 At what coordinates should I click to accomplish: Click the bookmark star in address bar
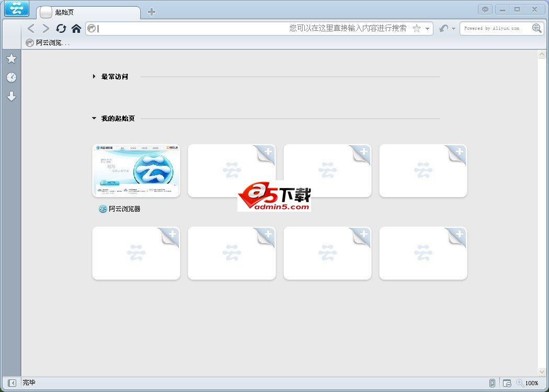pos(417,28)
